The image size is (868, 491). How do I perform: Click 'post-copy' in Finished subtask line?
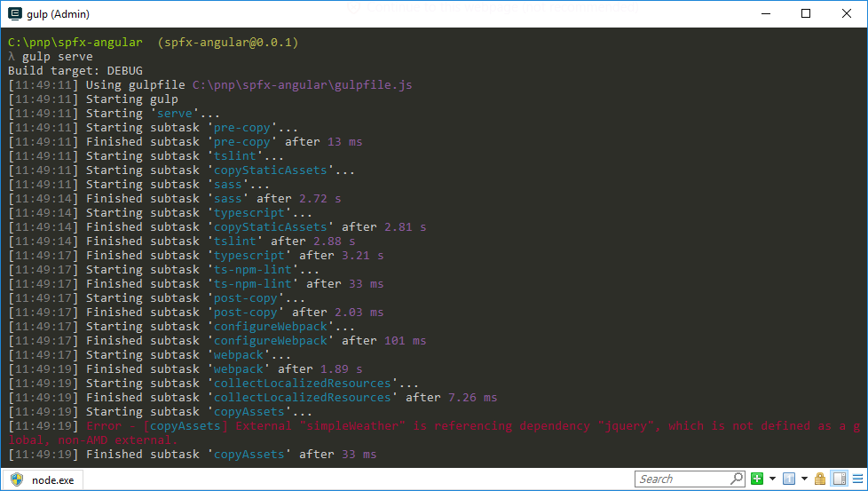point(245,313)
